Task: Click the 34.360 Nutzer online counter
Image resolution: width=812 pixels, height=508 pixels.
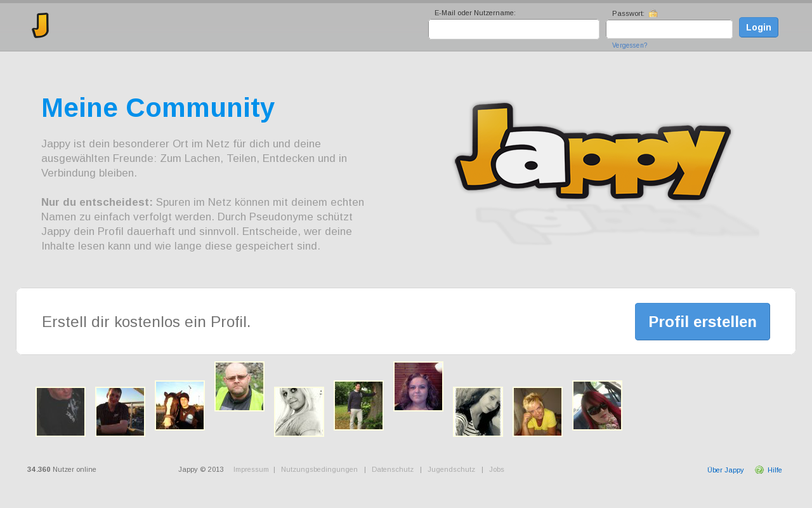Action: 62,469
